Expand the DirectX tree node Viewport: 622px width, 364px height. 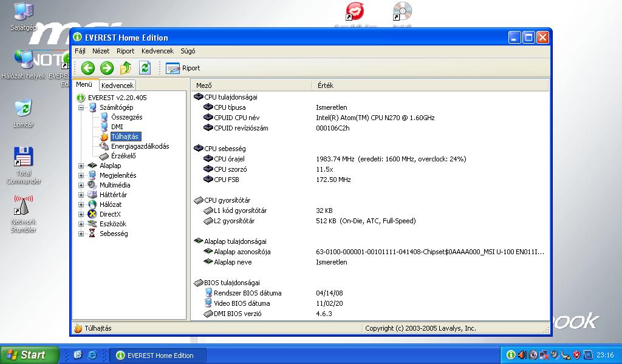pyautogui.click(x=81, y=214)
